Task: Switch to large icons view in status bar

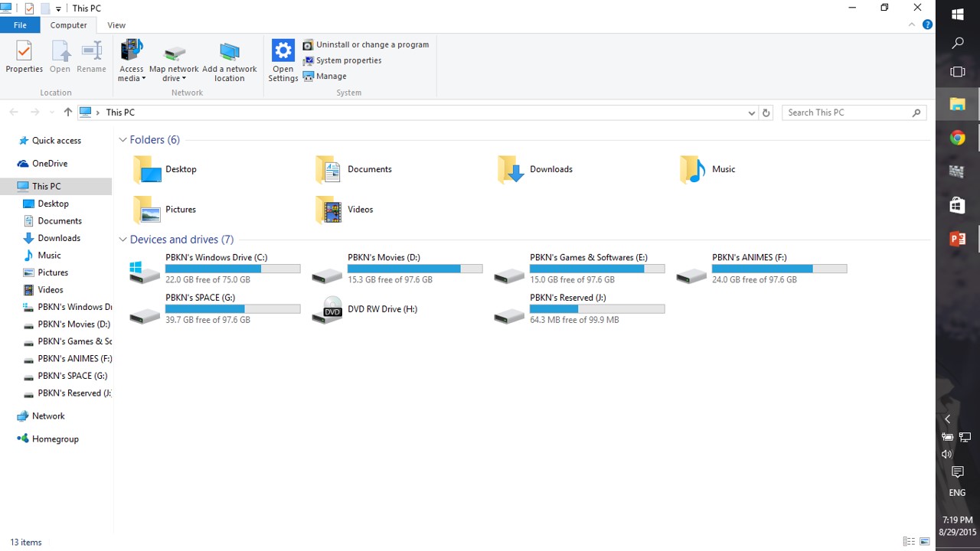Action: coord(925,542)
